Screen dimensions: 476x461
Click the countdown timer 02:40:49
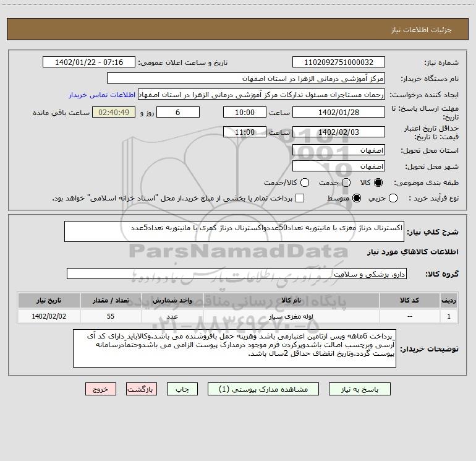(x=114, y=112)
